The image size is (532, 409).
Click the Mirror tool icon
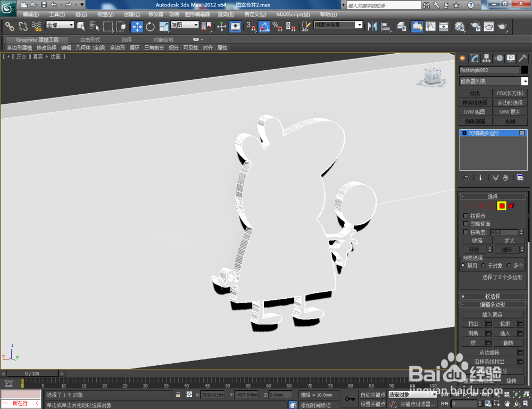[x=372, y=26]
